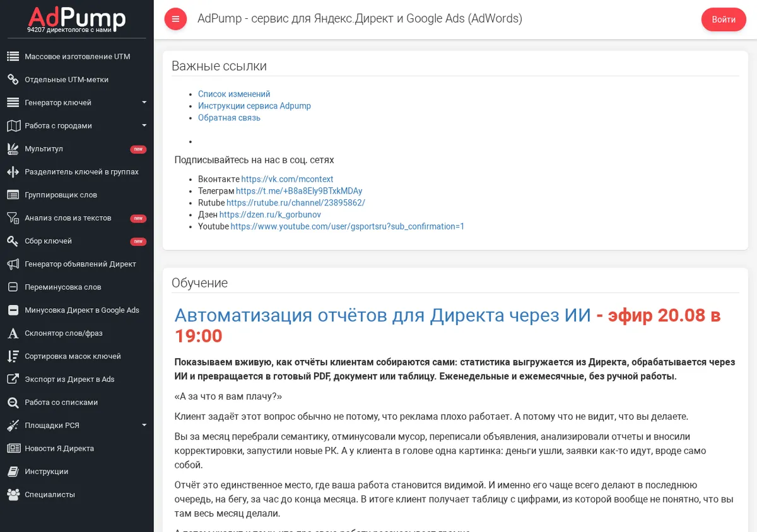Go to the Инструкции sidebar item
757x532 pixels.
(77, 471)
